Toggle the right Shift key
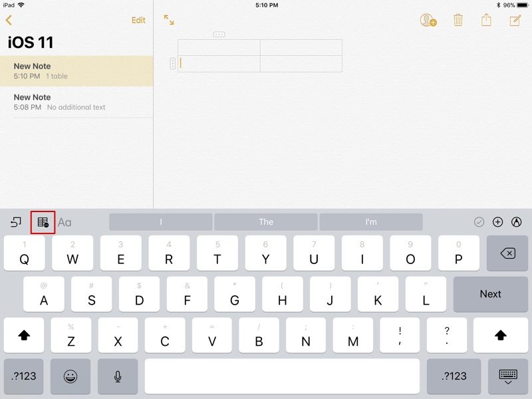532x399 pixels. click(500, 335)
